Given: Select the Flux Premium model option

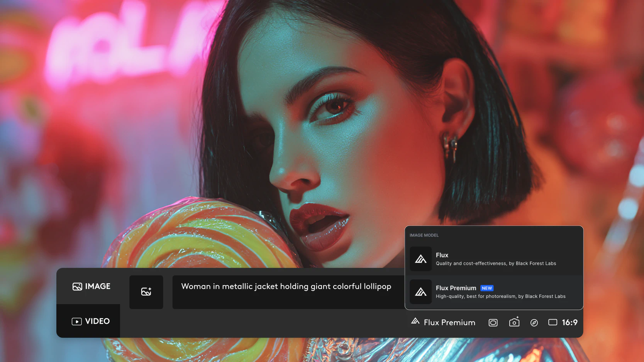Looking at the screenshot, I should coord(494,292).
